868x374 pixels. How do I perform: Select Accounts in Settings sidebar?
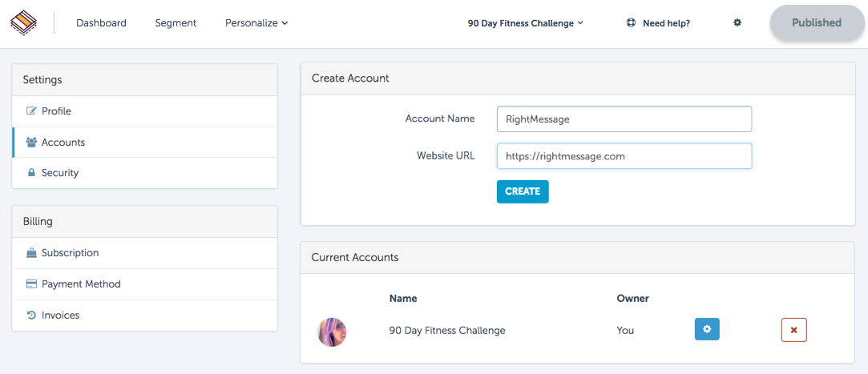[145, 143]
